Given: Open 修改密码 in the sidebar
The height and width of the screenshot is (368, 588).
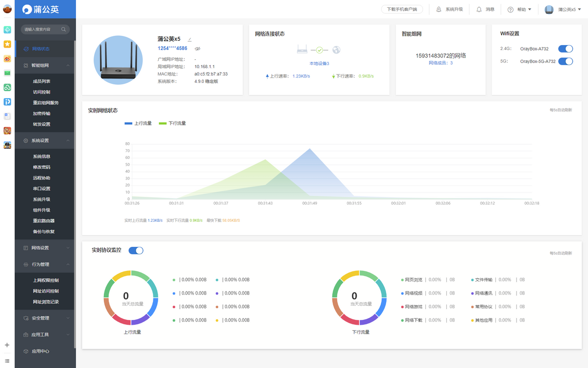Looking at the screenshot, I should [42, 167].
